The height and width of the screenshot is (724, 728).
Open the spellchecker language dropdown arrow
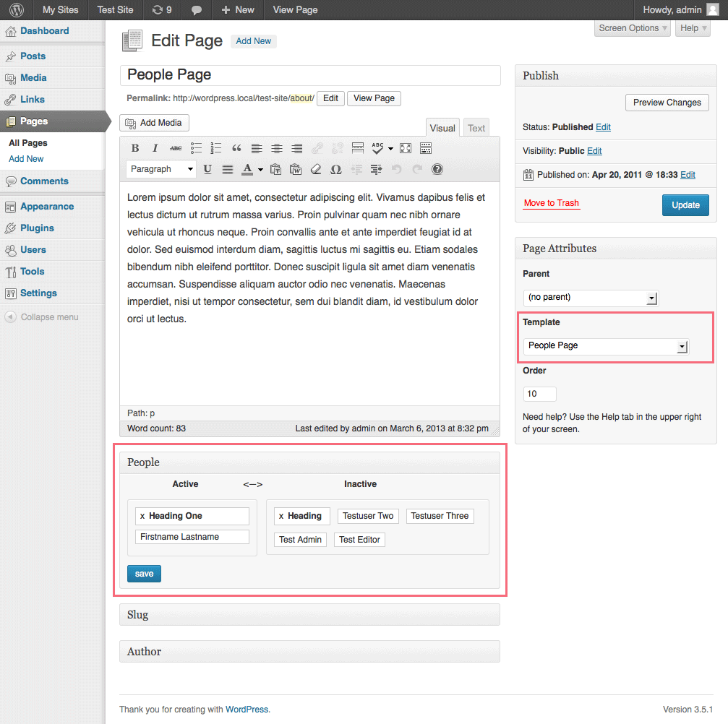coord(390,149)
